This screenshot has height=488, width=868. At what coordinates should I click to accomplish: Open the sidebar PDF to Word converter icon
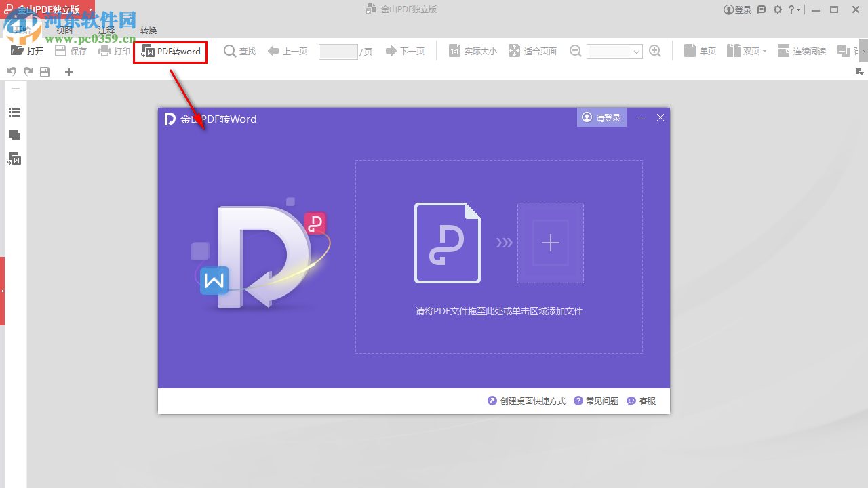tap(14, 158)
